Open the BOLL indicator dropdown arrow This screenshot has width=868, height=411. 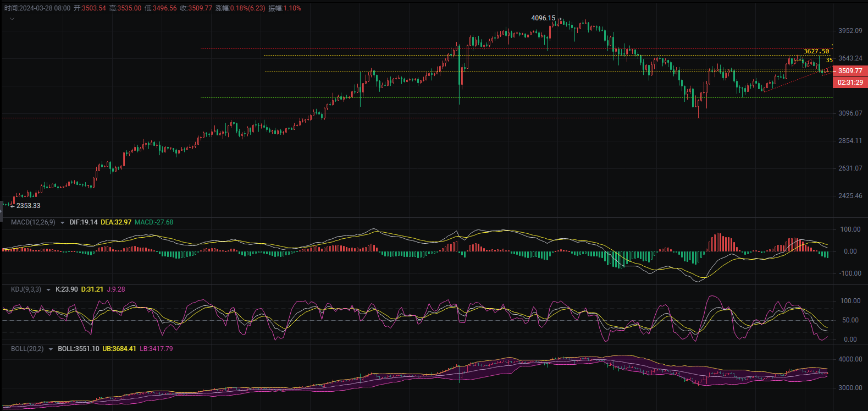[x=51, y=349]
